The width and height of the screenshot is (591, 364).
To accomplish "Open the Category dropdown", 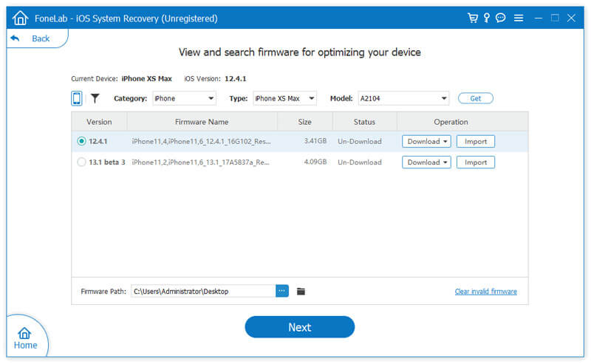I will pyautogui.click(x=184, y=98).
